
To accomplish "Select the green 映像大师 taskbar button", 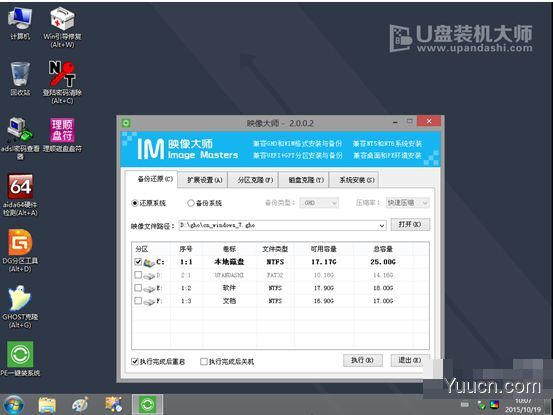I will pos(147,404).
